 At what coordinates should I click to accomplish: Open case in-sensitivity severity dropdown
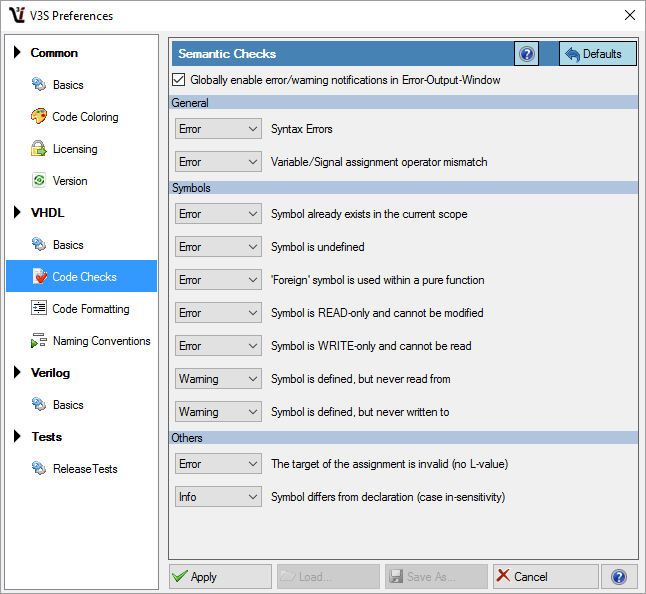coord(218,497)
